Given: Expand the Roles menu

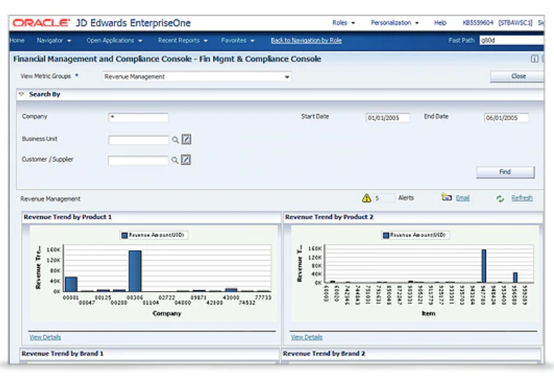Looking at the screenshot, I should tap(343, 23).
